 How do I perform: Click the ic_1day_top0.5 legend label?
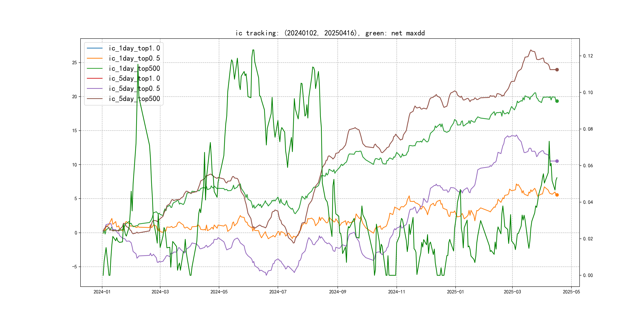(134, 58)
